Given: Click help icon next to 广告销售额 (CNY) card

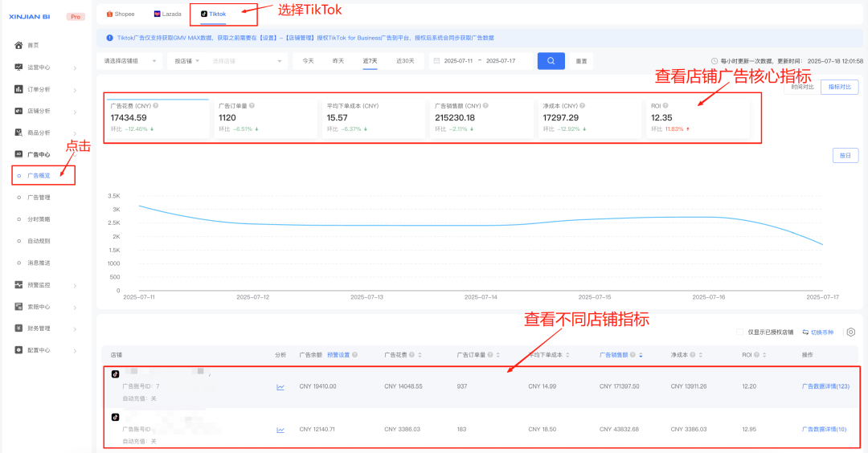Looking at the screenshot, I should (x=485, y=106).
